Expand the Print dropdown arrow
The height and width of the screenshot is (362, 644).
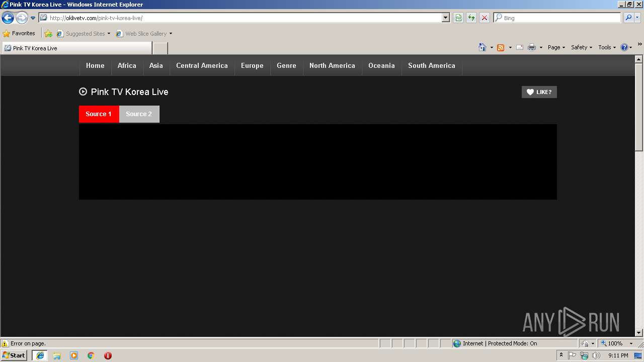point(541,47)
